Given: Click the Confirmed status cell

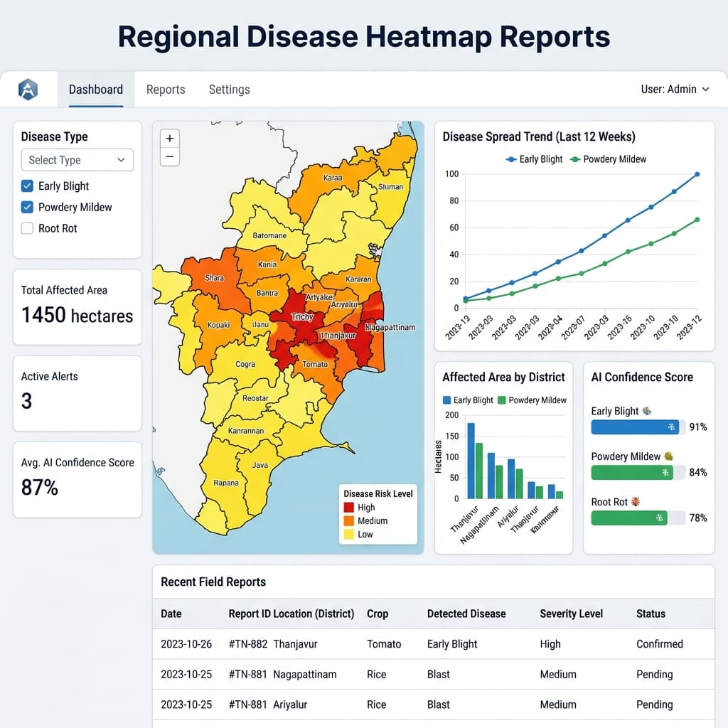Looking at the screenshot, I should [x=659, y=644].
